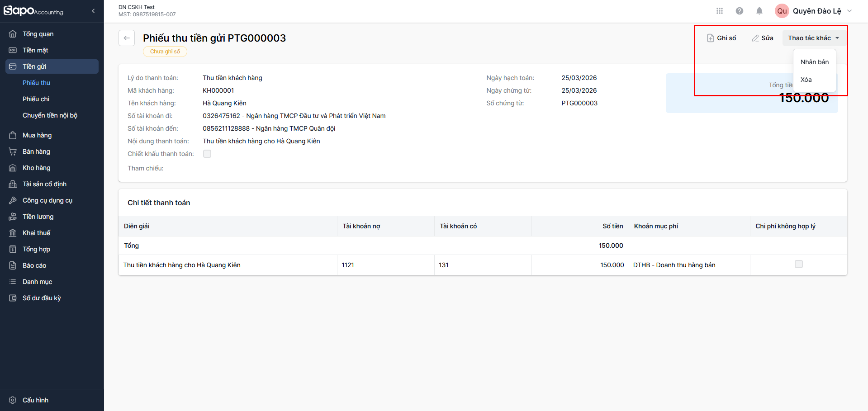
Task: Collapse the Tiền gửi sidebar section
Action: coord(52,66)
